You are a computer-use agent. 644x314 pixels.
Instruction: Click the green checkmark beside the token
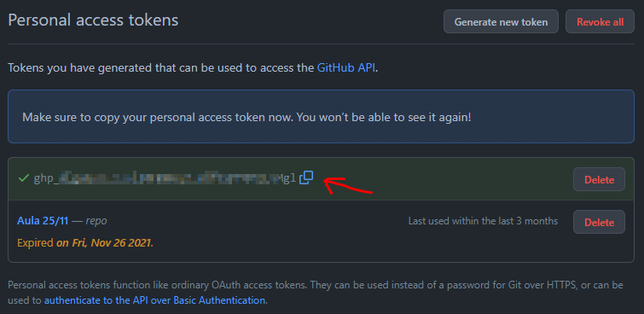click(24, 178)
